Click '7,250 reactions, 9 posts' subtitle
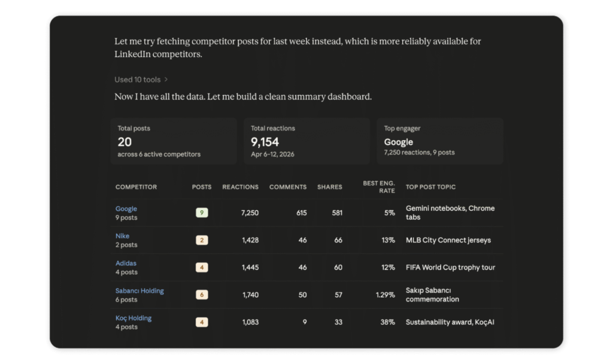613x364 pixels. [419, 153]
